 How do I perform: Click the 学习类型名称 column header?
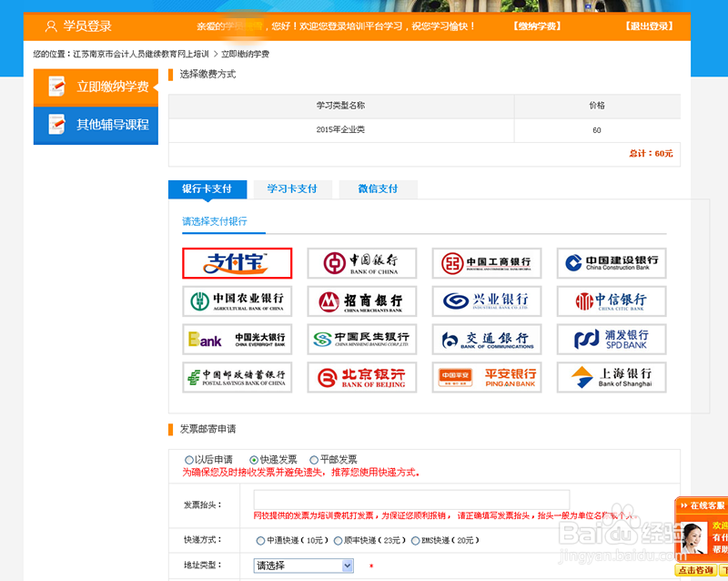(x=340, y=106)
